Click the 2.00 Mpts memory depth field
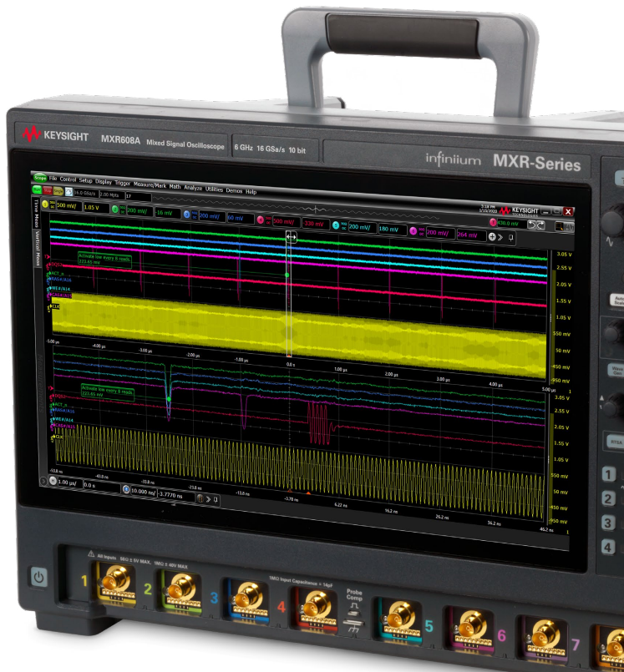The height and width of the screenshot is (672, 624). [111, 195]
